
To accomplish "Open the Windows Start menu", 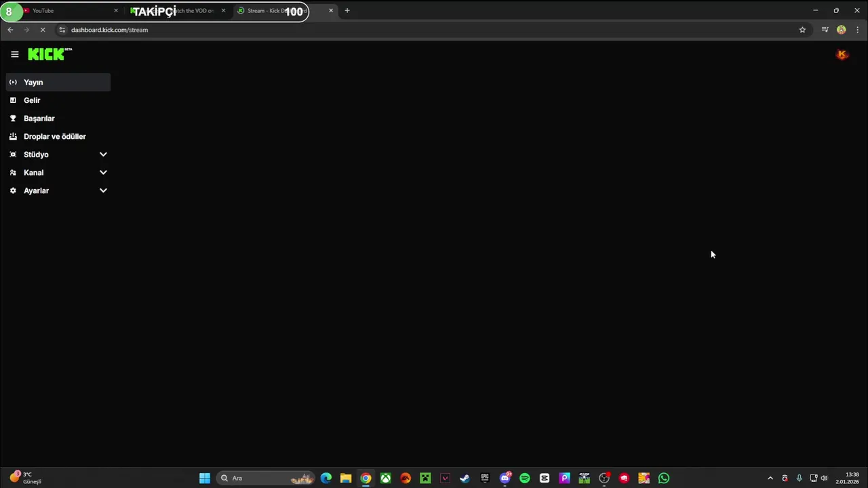I will pyautogui.click(x=205, y=479).
